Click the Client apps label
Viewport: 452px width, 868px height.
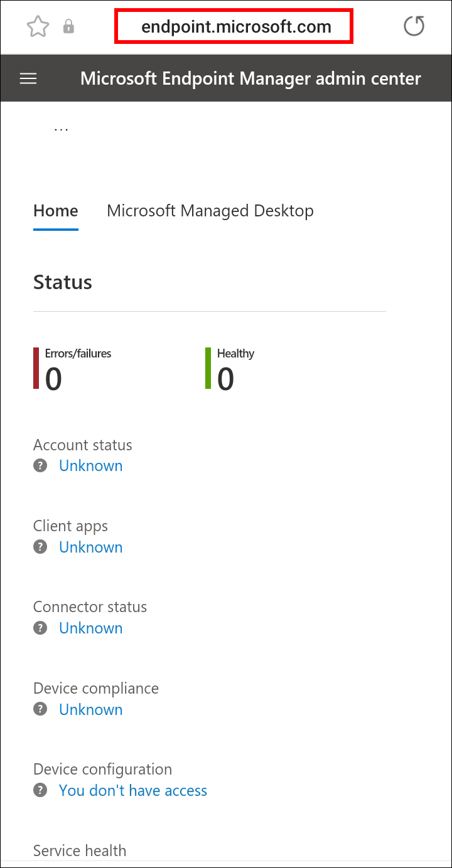70,526
